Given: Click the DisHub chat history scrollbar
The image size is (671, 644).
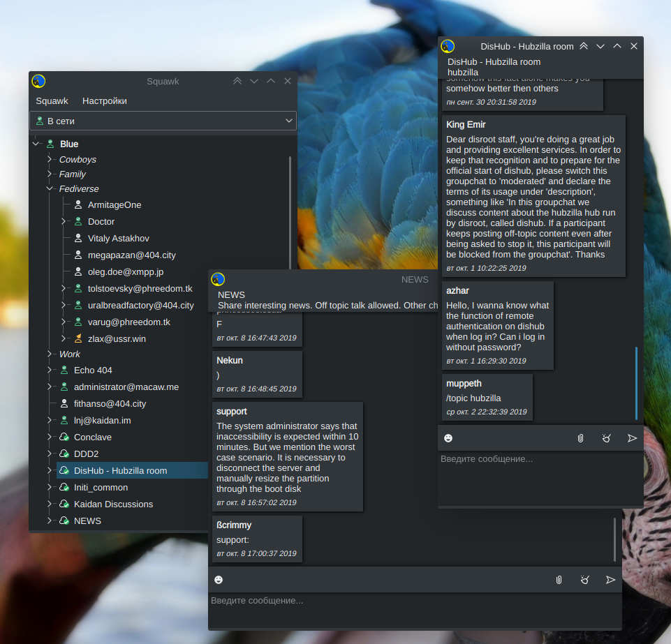Looking at the screenshot, I should tap(636, 382).
